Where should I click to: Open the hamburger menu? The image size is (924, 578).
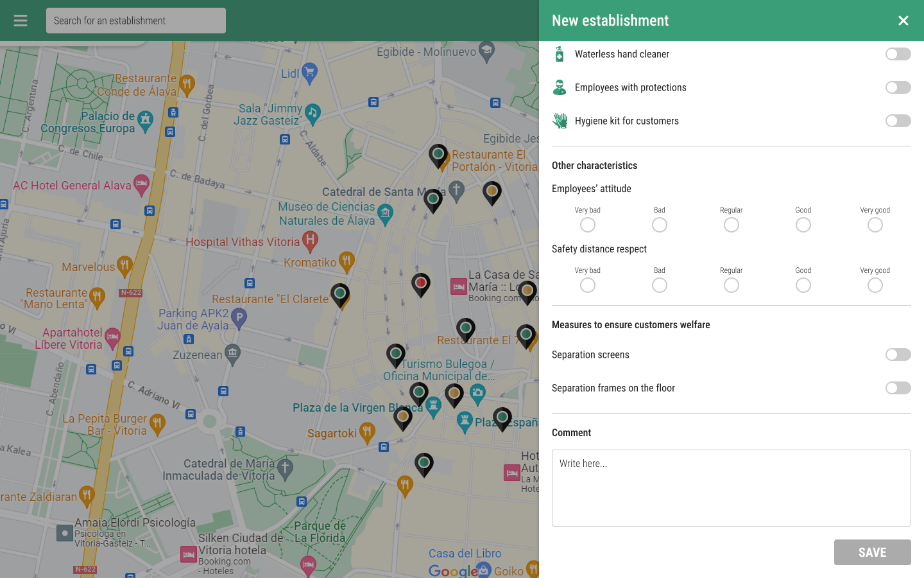(x=21, y=21)
